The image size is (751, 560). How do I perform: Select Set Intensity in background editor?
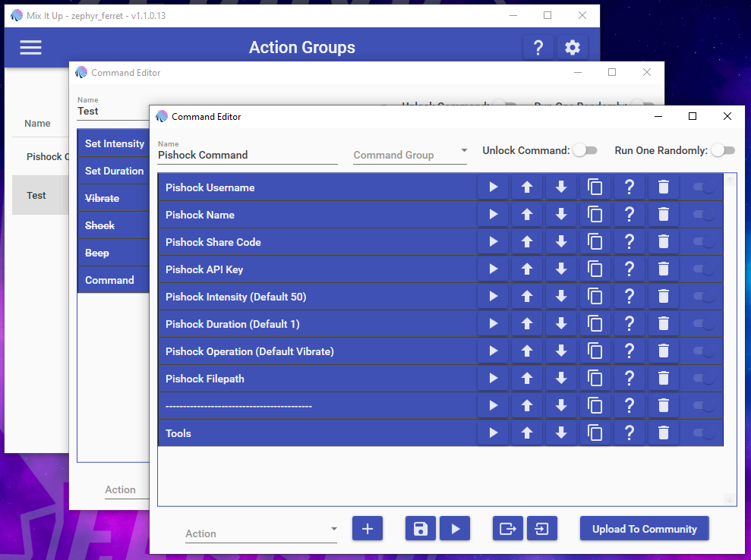click(113, 143)
